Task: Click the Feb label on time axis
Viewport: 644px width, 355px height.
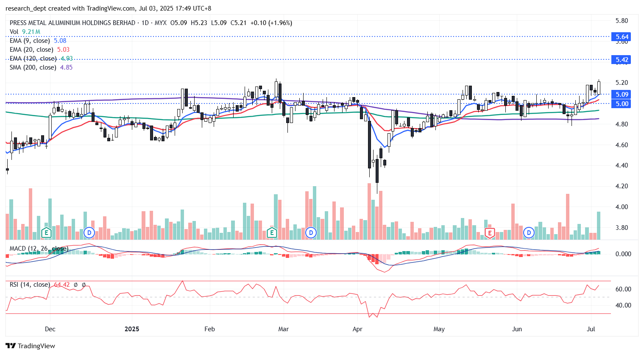Action: [209, 329]
